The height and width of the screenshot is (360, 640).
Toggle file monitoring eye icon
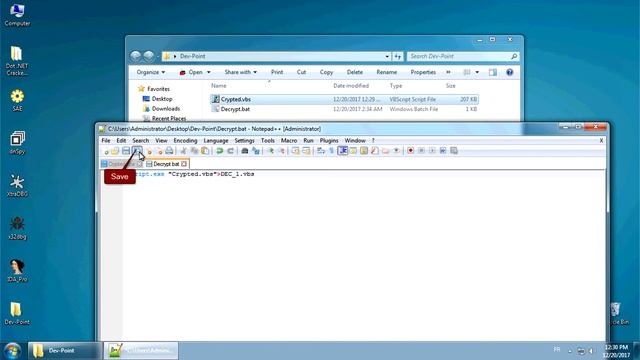click(x=396, y=151)
